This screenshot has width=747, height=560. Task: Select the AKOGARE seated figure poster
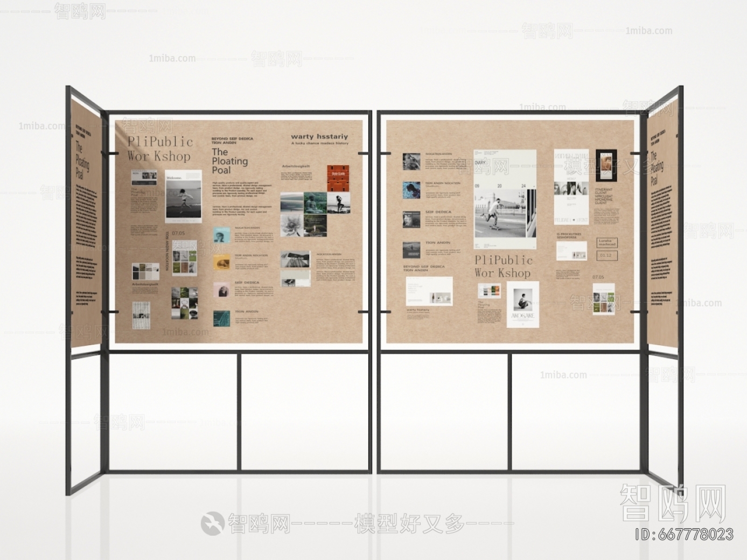click(523, 304)
